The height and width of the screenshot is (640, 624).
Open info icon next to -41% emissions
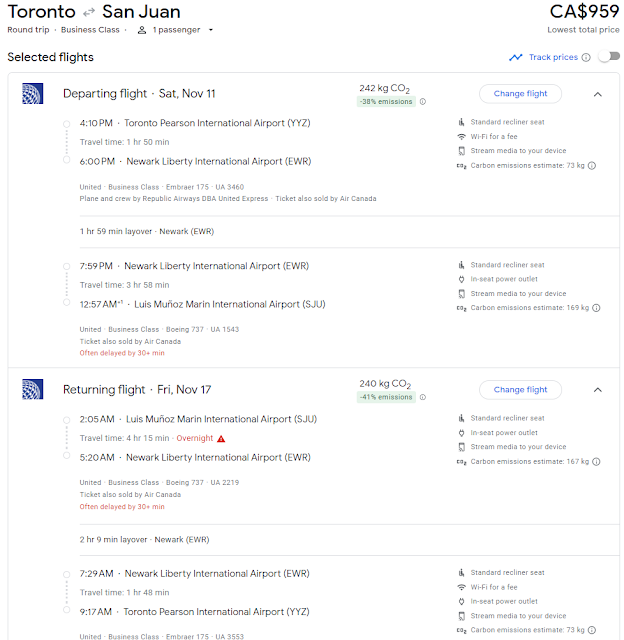[x=423, y=397]
